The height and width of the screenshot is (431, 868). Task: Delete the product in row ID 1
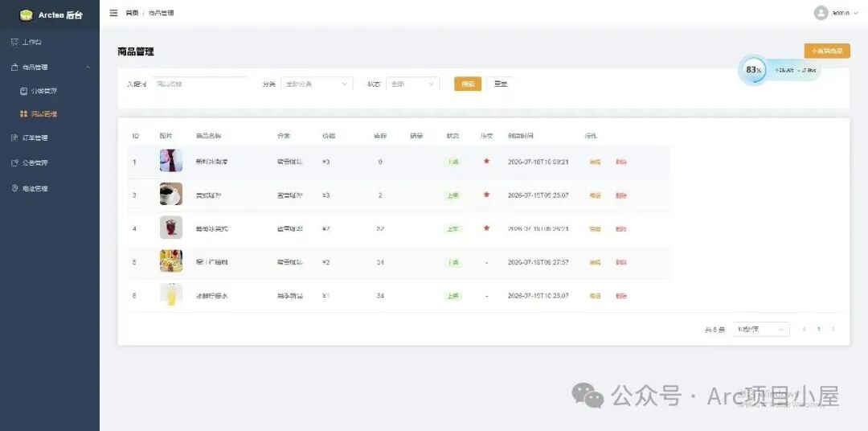(x=621, y=162)
